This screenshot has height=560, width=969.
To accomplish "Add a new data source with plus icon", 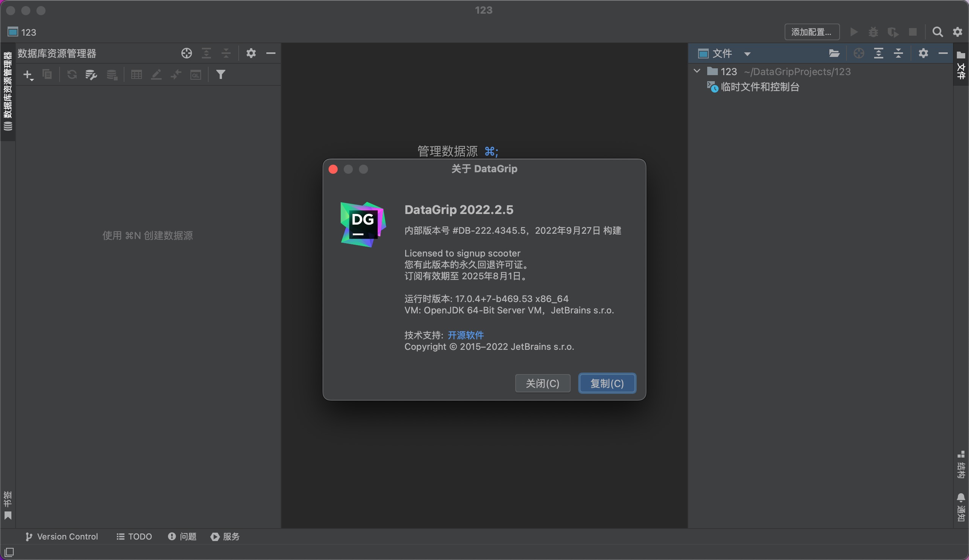I will click(28, 75).
